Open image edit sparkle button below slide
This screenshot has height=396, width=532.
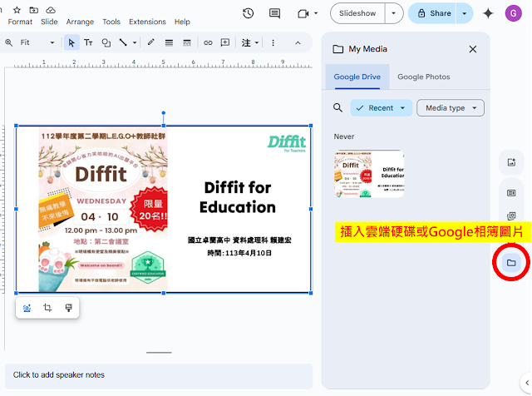tap(27, 308)
